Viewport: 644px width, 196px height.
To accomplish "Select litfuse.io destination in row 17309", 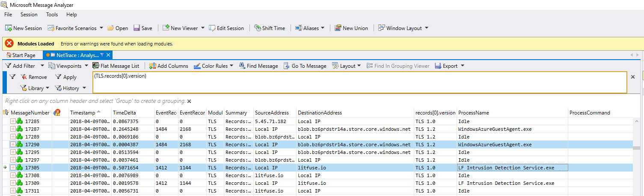I will [x=312, y=183].
